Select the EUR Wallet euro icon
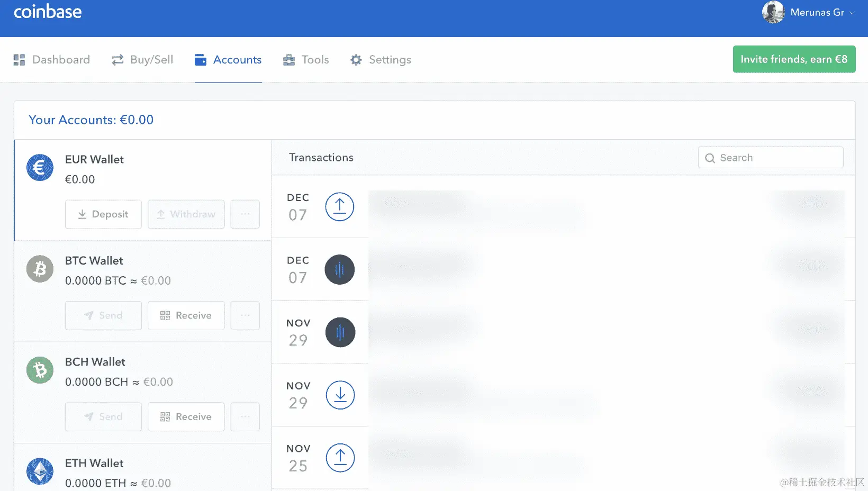The width and height of the screenshot is (868, 491). (40, 168)
